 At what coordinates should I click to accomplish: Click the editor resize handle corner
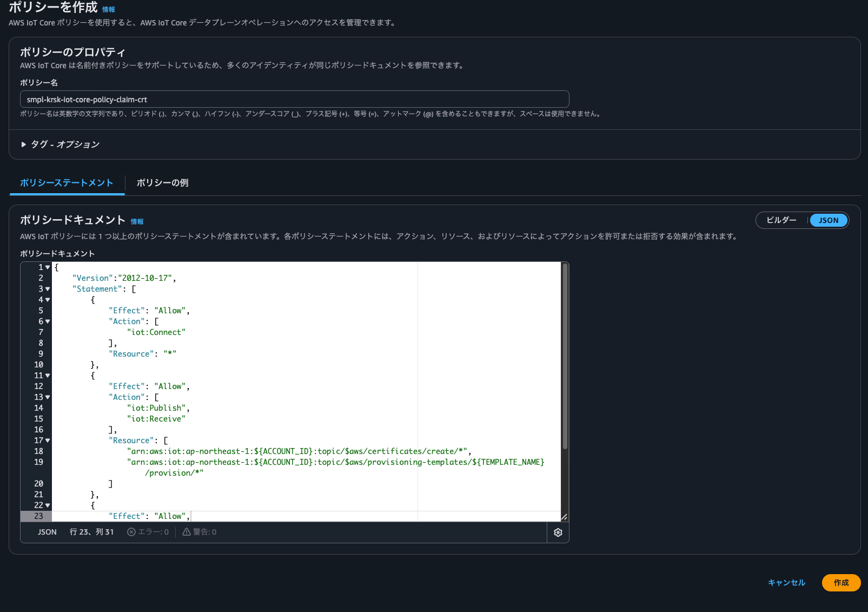(564, 517)
